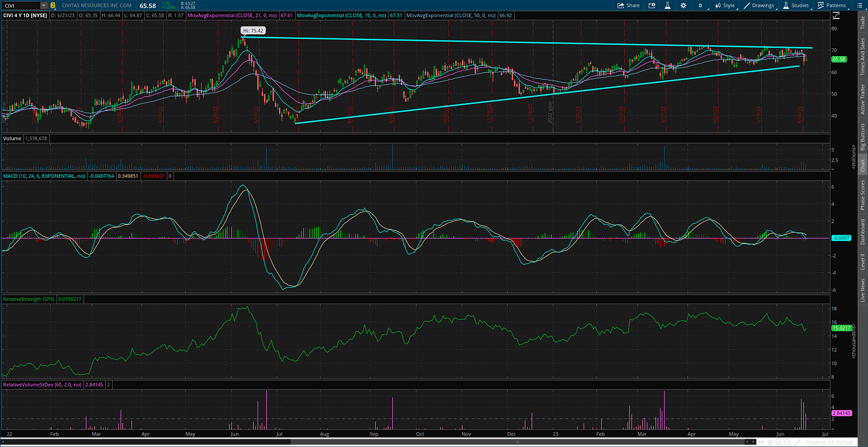Open the CIVI symbol dropdown arrow
This screenshot has height=447, width=868.
coord(43,5)
